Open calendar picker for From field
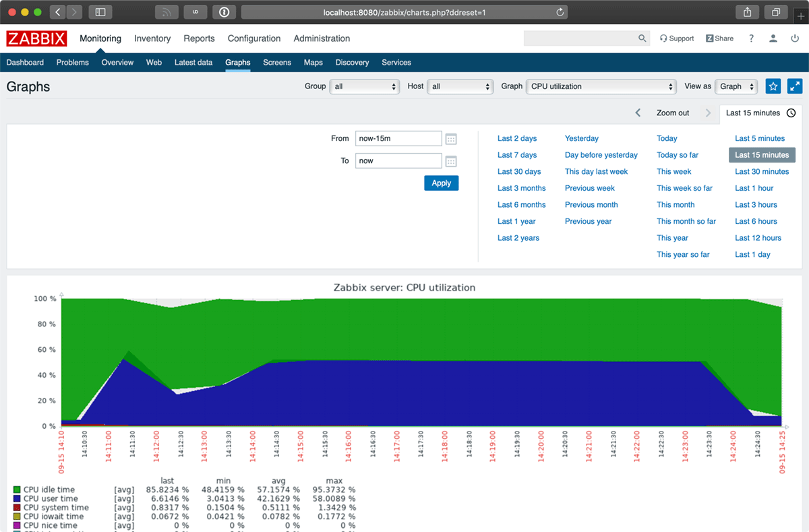The height and width of the screenshot is (532, 809). pos(451,139)
